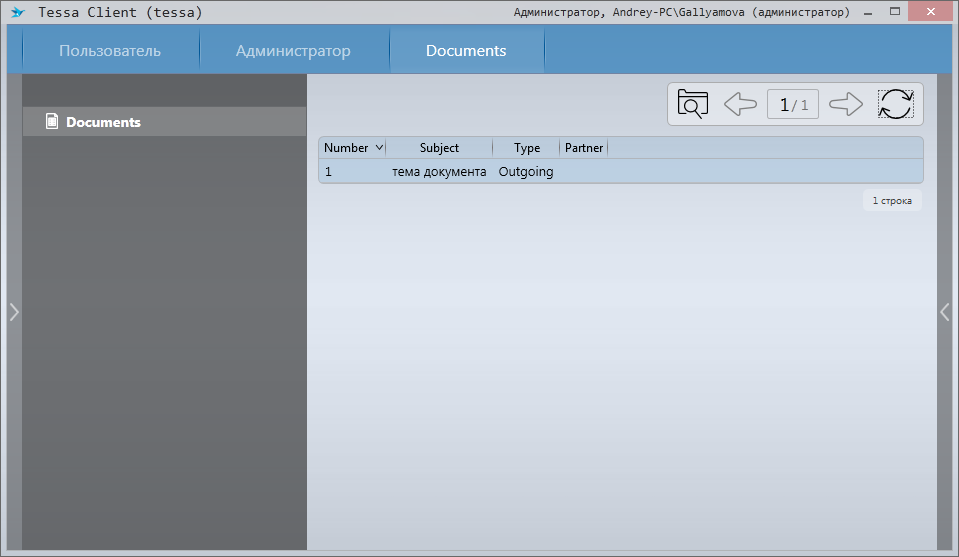Open the Documents tab in top bar
Image resolution: width=959 pixels, height=557 pixels.
tap(466, 51)
